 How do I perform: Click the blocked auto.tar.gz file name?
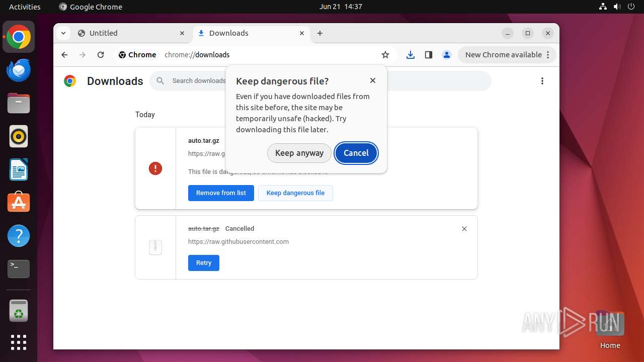tap(204, 141)
